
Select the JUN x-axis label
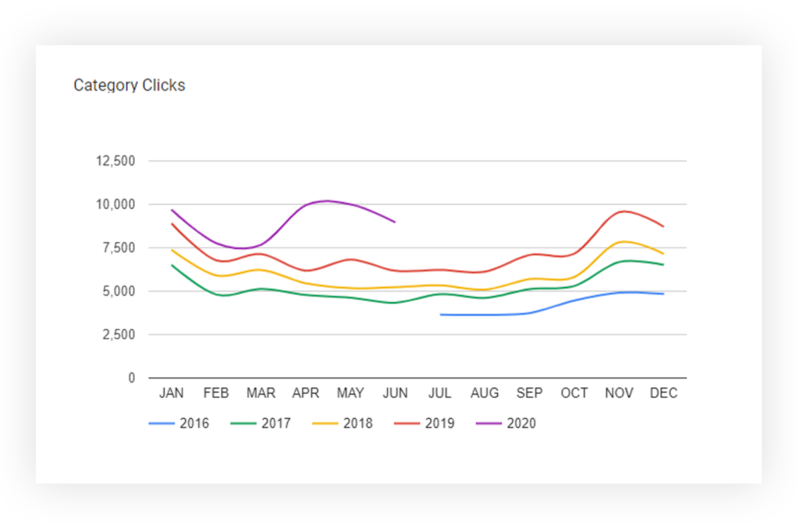[x=395, y=393]
